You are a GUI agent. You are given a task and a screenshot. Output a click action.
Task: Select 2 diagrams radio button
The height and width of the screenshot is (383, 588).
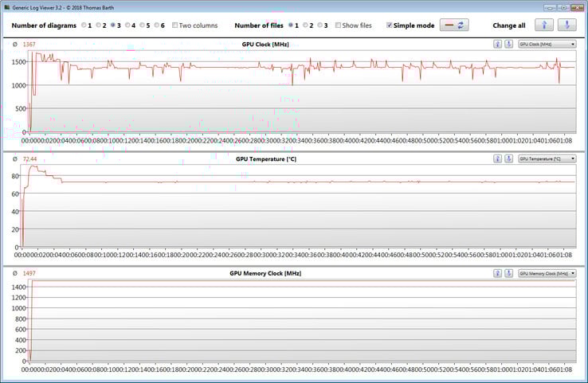point(99,25)
